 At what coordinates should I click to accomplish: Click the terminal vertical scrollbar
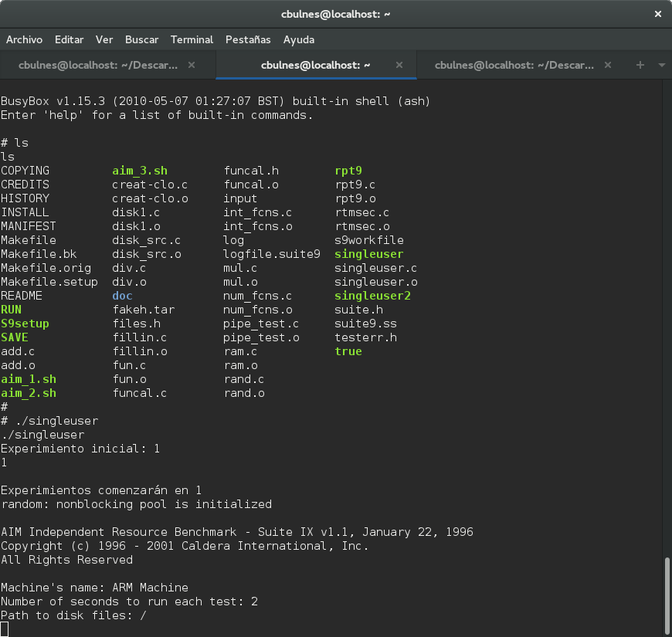point(667,595)
